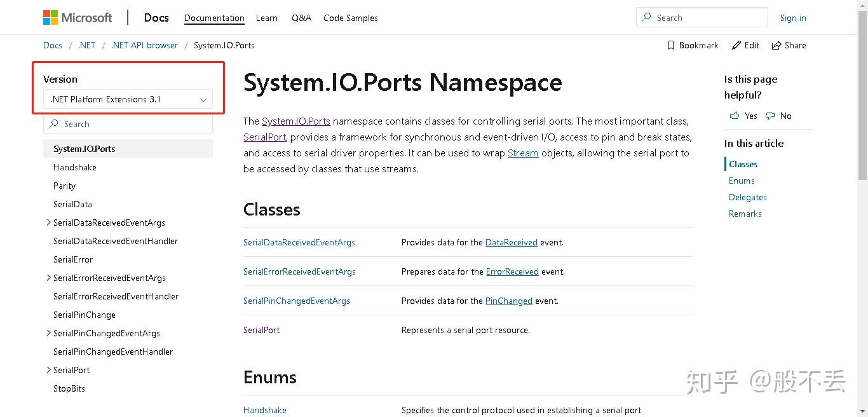Open the .NET API browser breadcrumb
The width and height of the screenshot is (868, 417).
[144, 45]
